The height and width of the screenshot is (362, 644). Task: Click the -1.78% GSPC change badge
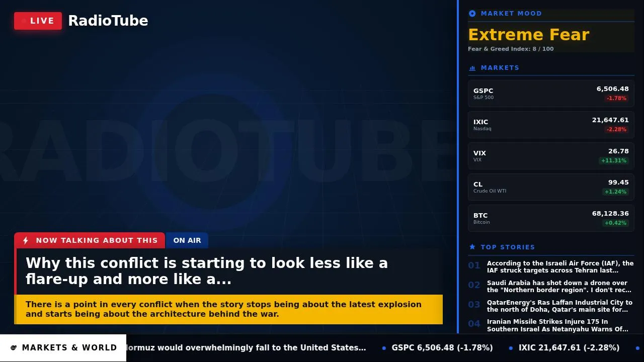pos(616,99)
